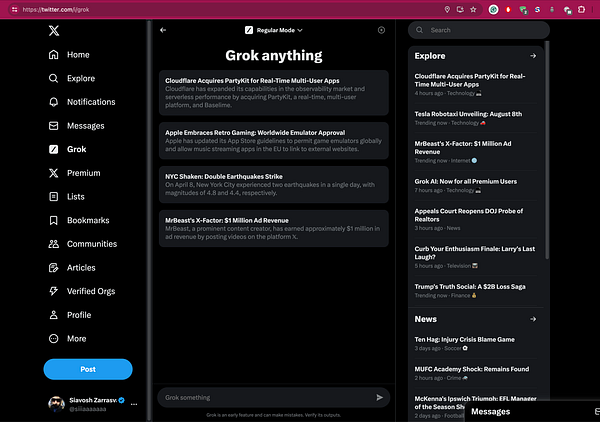Click the install app icon in address bar

point(460,10)
